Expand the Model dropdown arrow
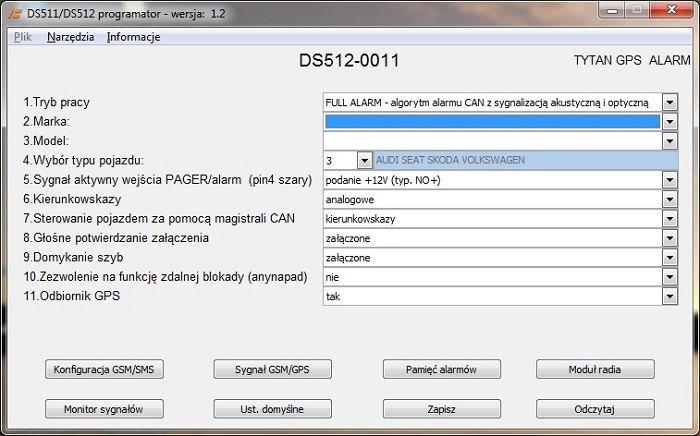The width and height of the screenshot is (700, 436). 669,141
